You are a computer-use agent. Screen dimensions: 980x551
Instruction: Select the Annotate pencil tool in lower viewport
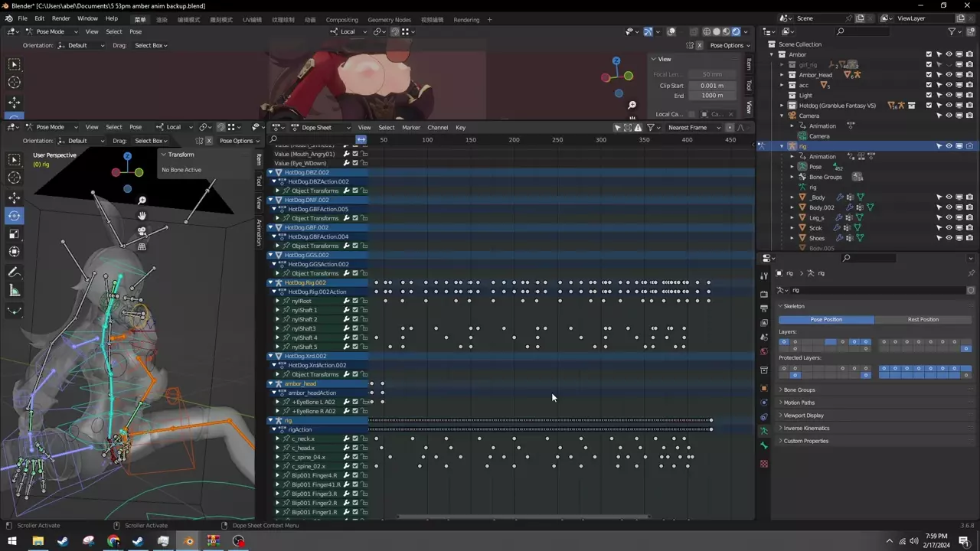[15, 272]
